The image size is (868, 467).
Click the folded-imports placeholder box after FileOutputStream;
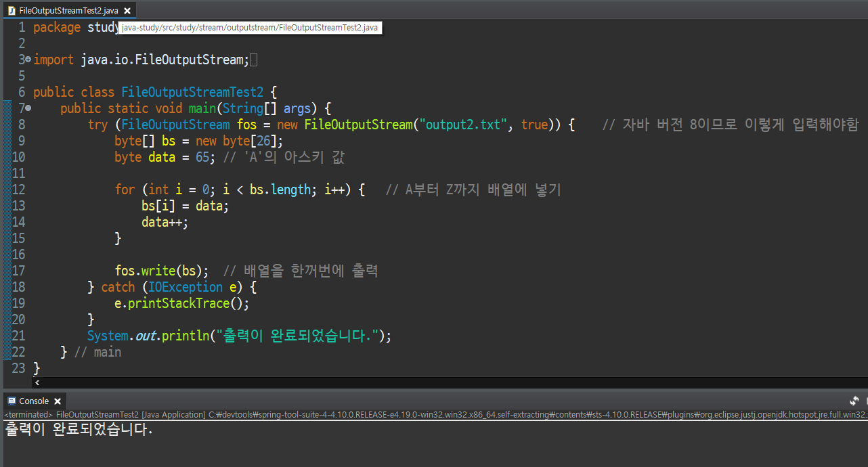(x=254, y=60)
